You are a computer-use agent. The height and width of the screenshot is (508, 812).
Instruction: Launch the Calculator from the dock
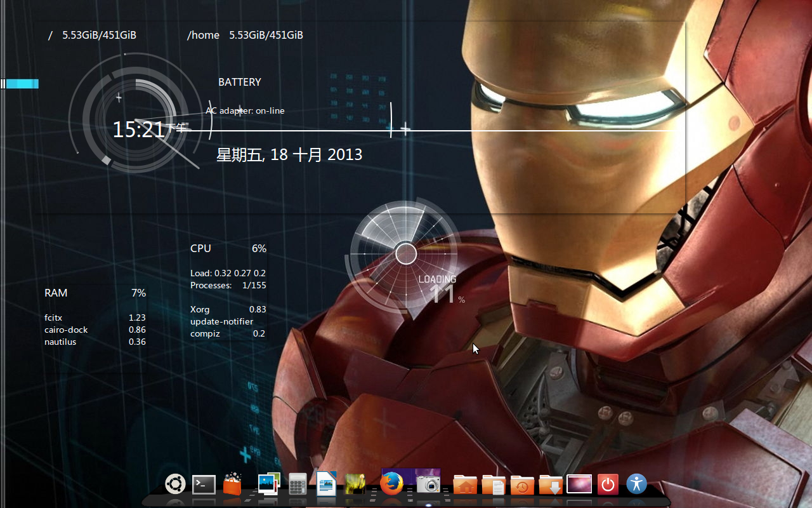tap(298, 484)
